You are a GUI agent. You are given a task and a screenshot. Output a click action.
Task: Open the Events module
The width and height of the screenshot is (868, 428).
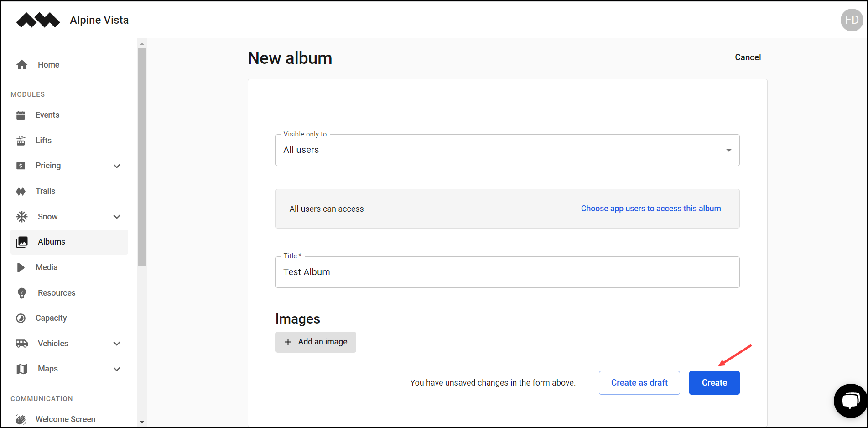[47, 115]
